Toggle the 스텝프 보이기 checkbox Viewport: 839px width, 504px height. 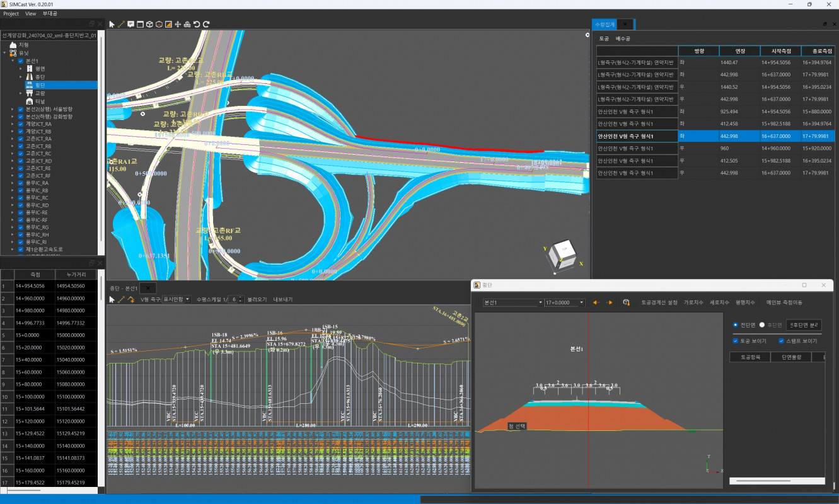tap(781, 341)
